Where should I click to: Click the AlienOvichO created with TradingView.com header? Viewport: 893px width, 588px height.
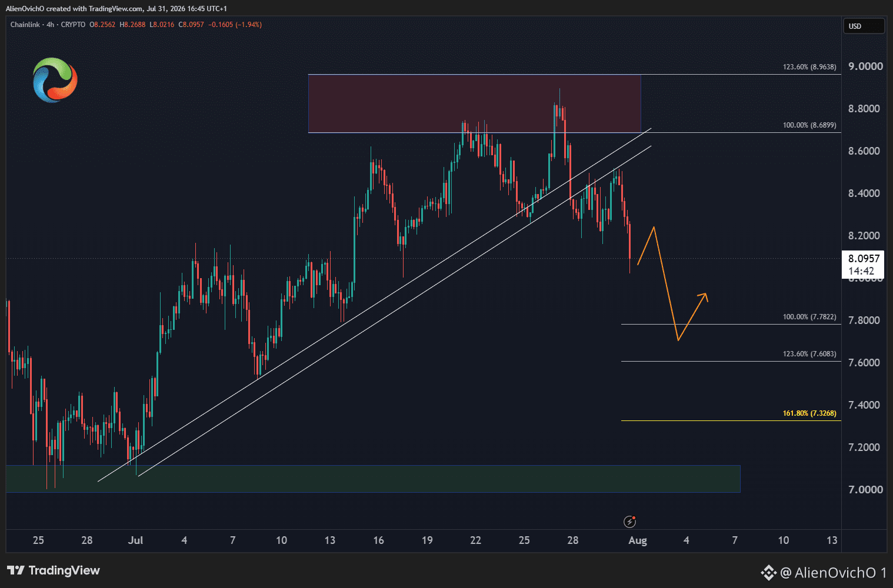tap(116, 8)
